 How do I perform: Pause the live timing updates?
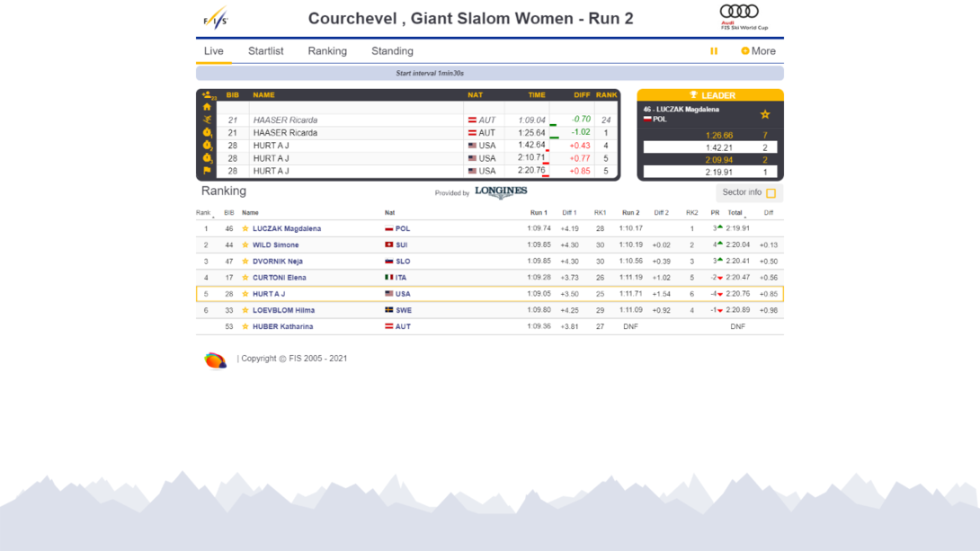coord(714,51)
